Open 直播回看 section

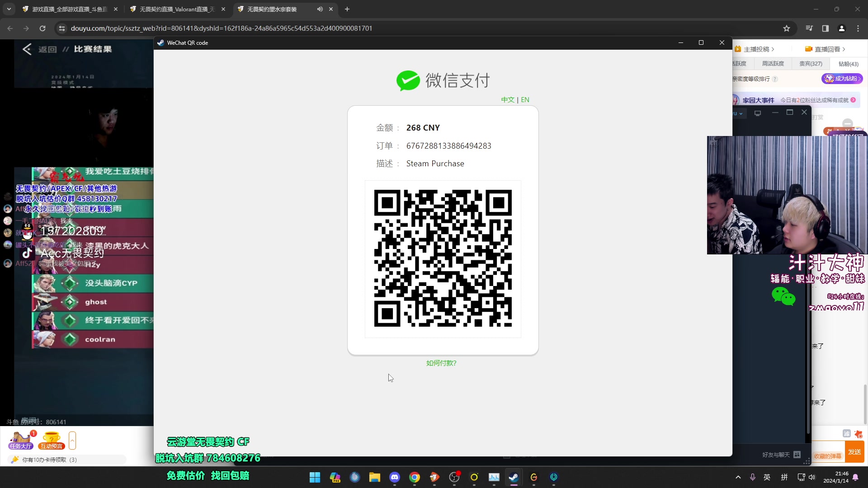click(826, 49)
